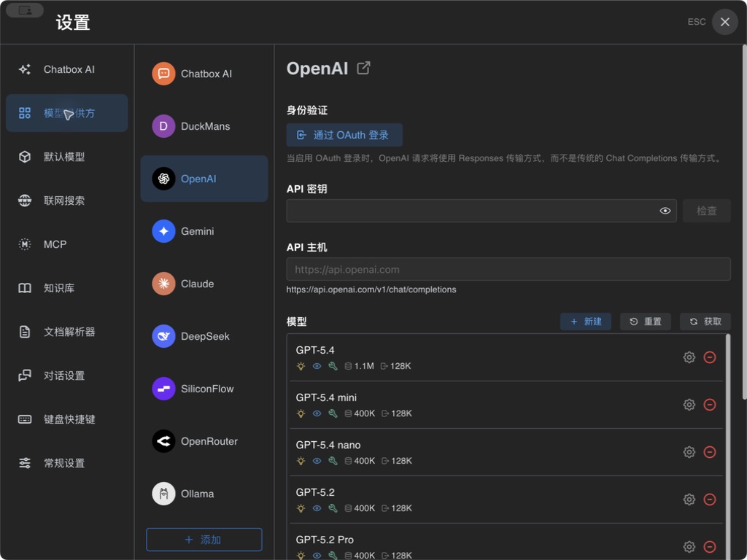
Task: Click GPT-5.4 nano wrench icon
Action: point(333,461)
